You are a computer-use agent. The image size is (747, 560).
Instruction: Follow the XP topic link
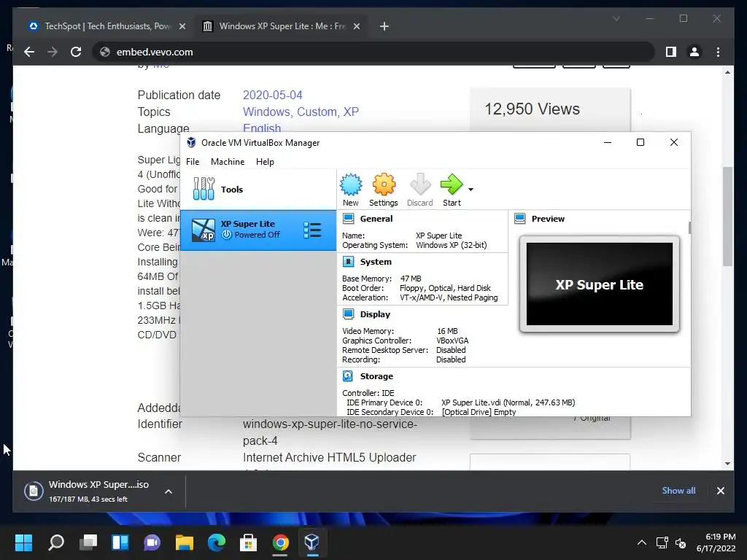351,112
